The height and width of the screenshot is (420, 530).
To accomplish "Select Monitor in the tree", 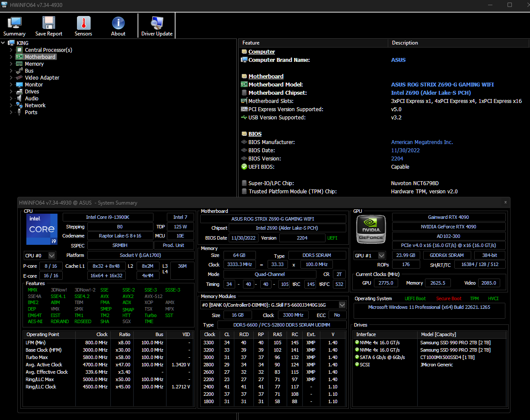I will click(x=34, y=84).
